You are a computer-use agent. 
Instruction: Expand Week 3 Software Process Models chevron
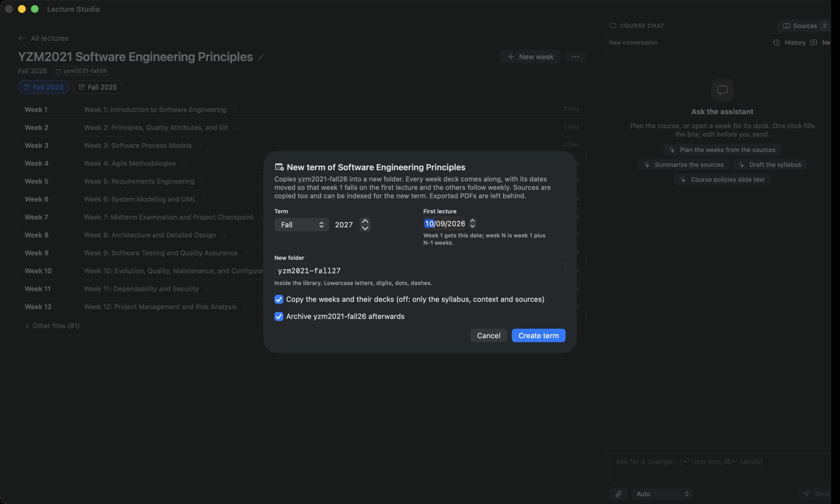[200, 145]
